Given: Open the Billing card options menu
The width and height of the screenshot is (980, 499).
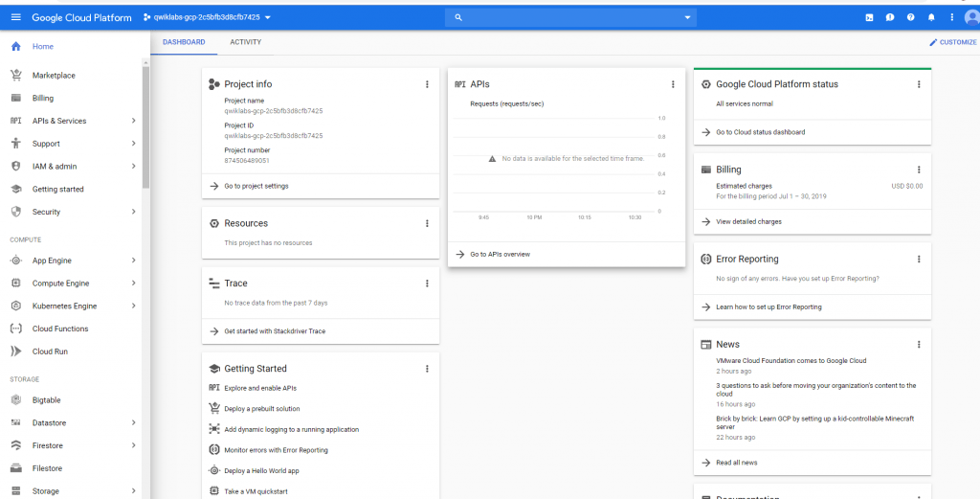Looking at the screenshot, I should tap(919, 170).
